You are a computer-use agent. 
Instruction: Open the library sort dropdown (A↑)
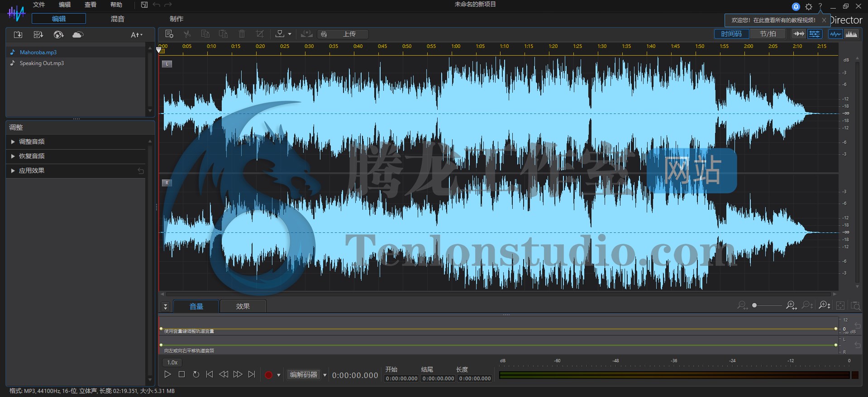(136, 35)
